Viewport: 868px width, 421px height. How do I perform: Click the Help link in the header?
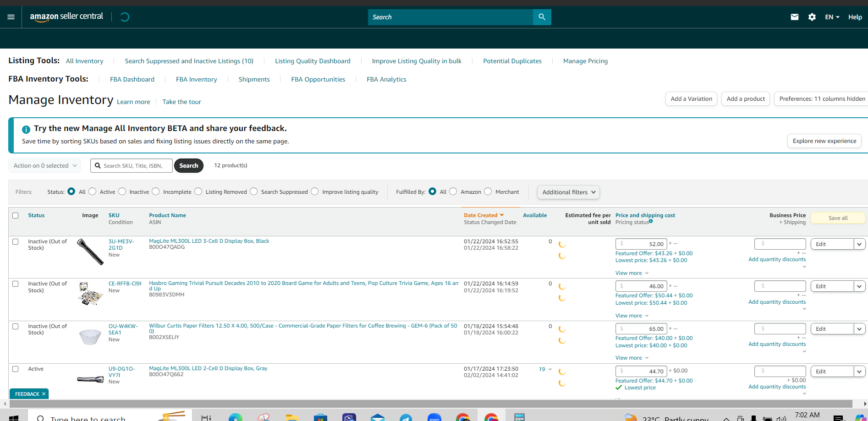pos(855,17)
